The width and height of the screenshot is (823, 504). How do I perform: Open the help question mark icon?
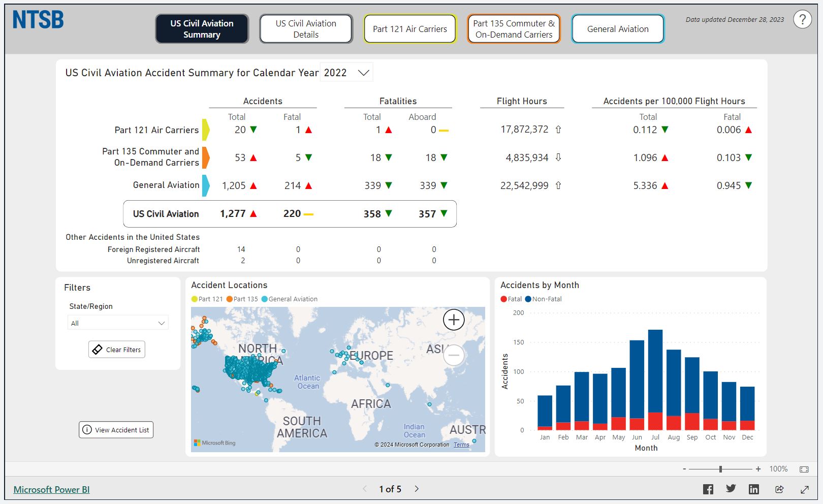click(802, 20)
